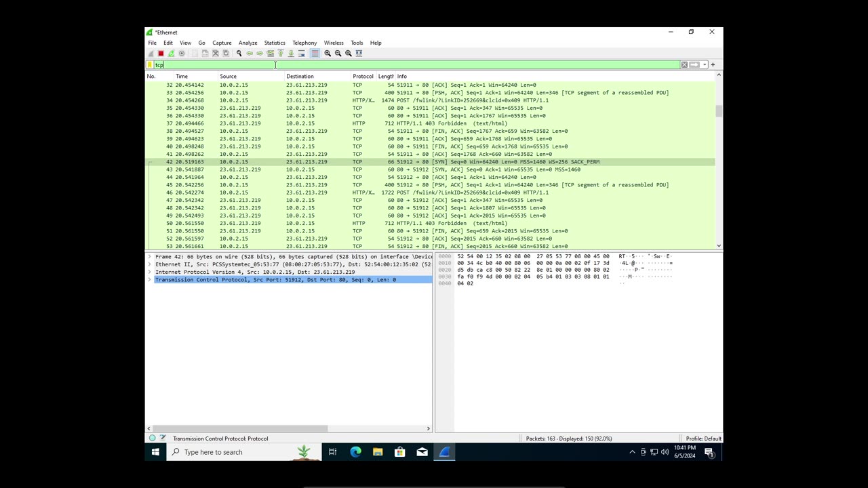This screenshot has width=868, height=488.
Task: Reset text to normal size
Action: 349,54
